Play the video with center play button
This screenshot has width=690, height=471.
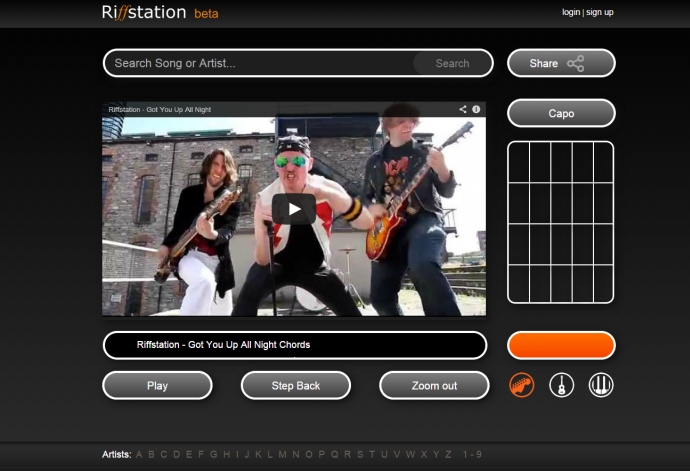pos(294,209)
